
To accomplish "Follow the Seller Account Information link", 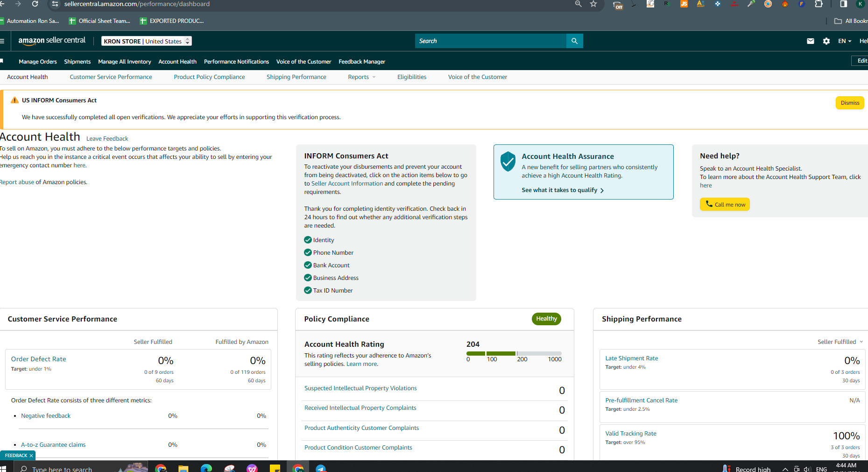I will pos(347,184).
